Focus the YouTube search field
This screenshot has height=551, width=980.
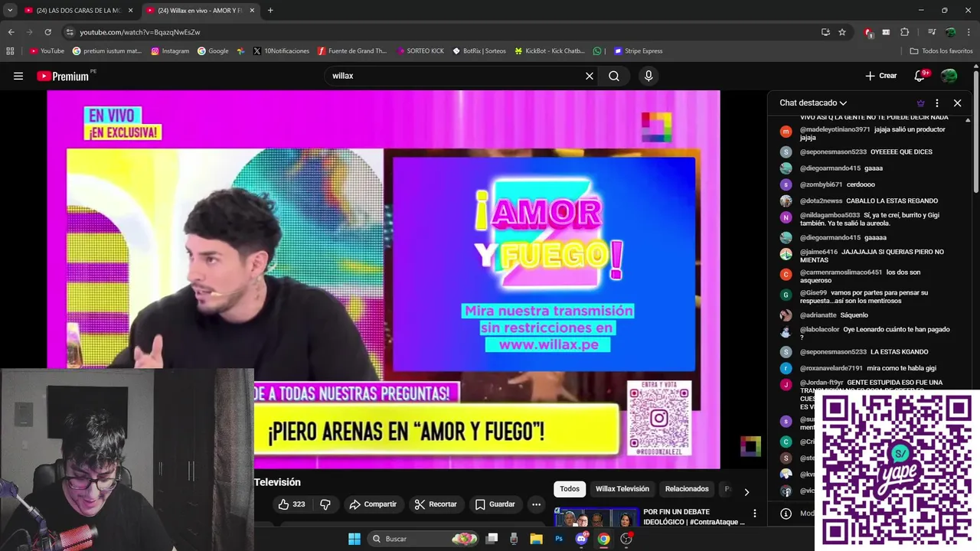click(456, 76)
